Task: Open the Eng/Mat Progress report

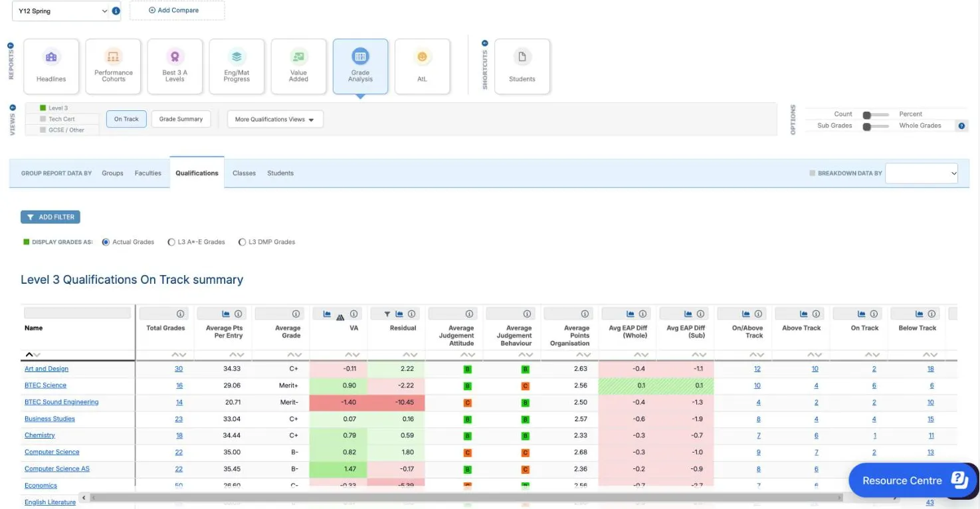Action: click(237, 66)
